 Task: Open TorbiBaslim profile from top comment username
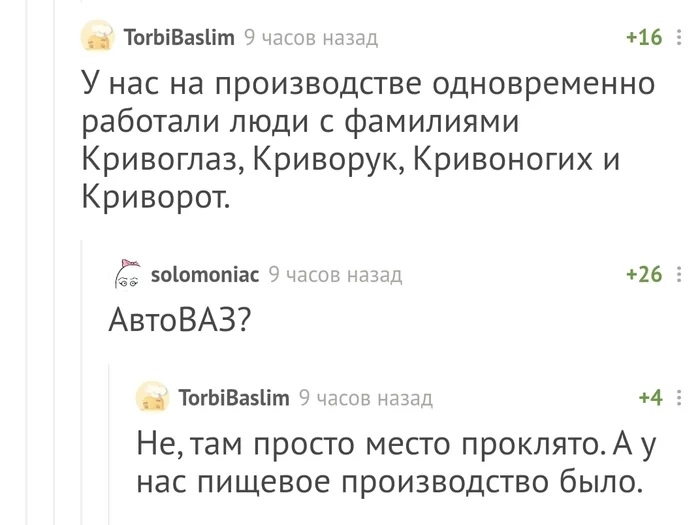179,37
